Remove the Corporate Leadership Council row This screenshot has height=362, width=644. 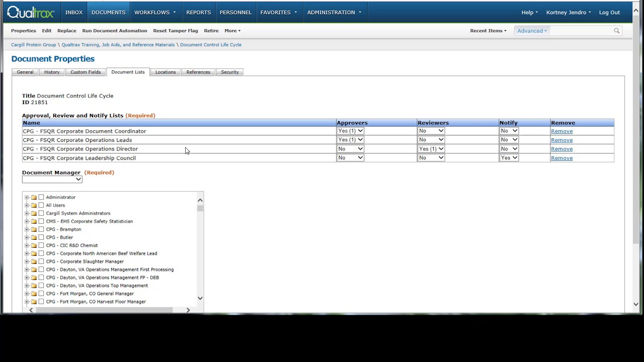coord(561,158)
